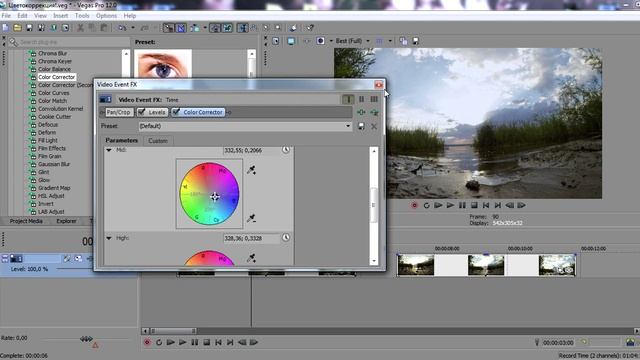Toggle the Color Corrector effect checkbox

[176, 112]
